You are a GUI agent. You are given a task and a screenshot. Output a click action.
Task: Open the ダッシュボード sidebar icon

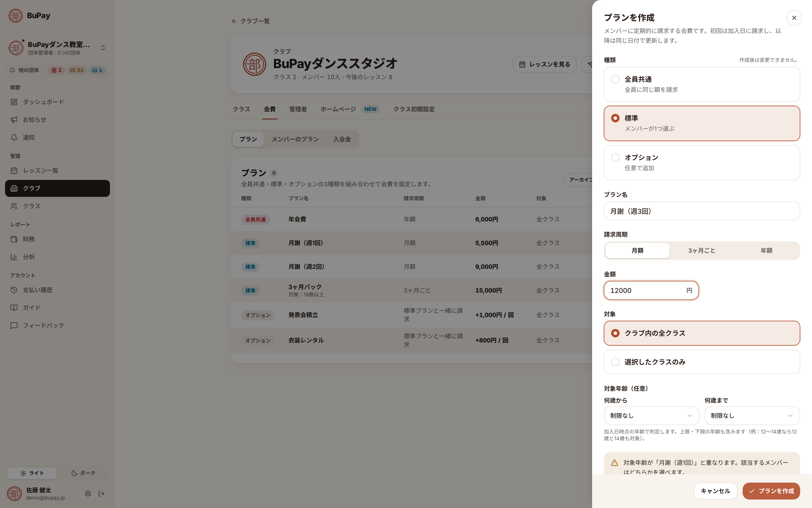(x=14, y=102)
